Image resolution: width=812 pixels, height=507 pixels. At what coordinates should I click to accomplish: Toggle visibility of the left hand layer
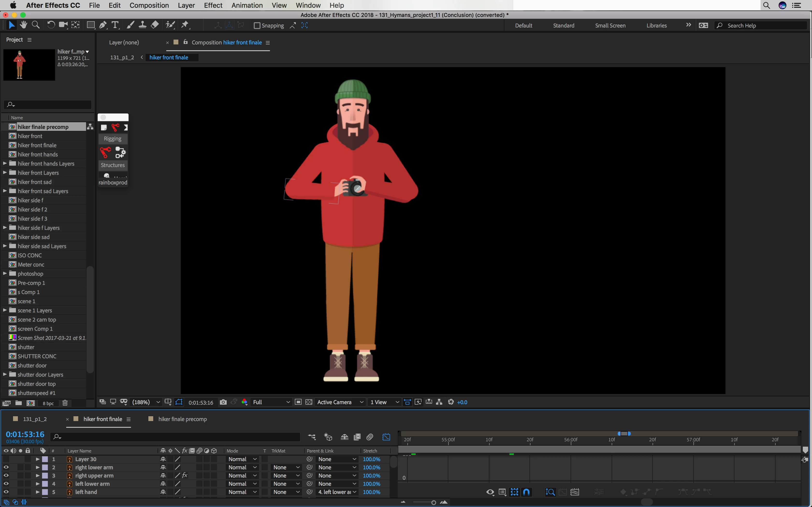[x=6, y=492]
